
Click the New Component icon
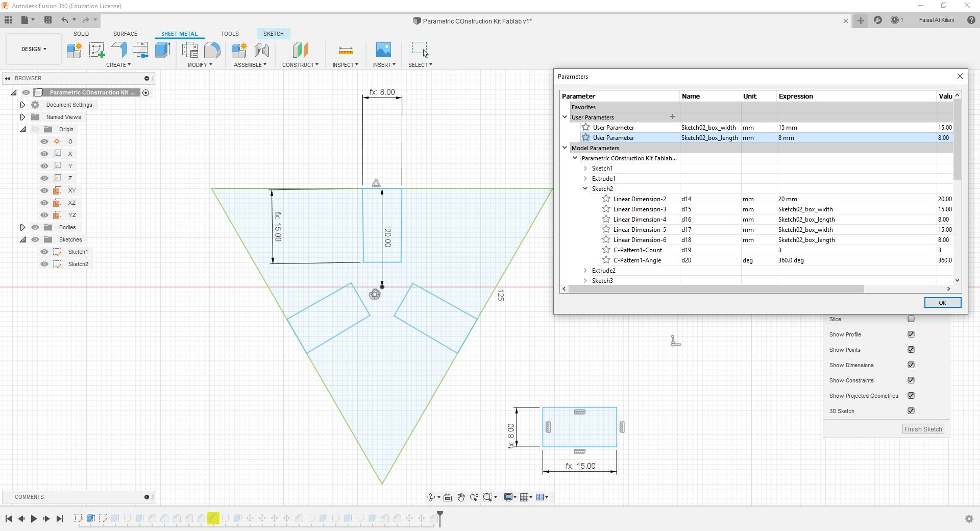[74, 50]
